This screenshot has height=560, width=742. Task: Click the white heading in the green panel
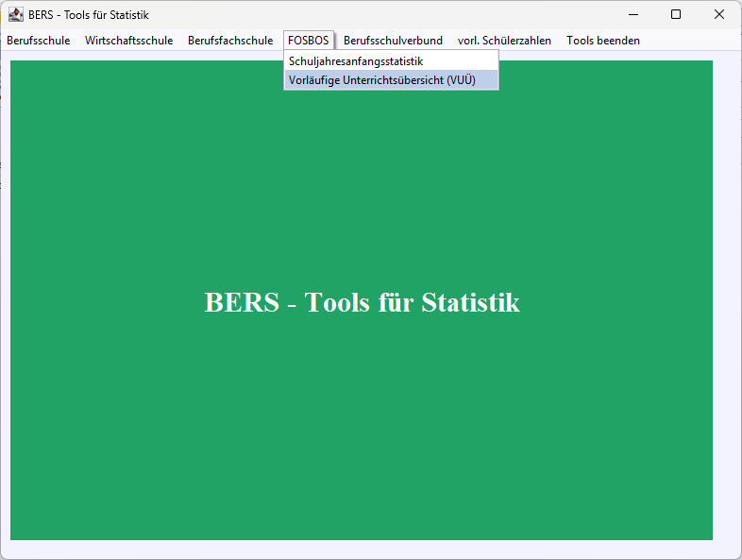pos(362,303)
